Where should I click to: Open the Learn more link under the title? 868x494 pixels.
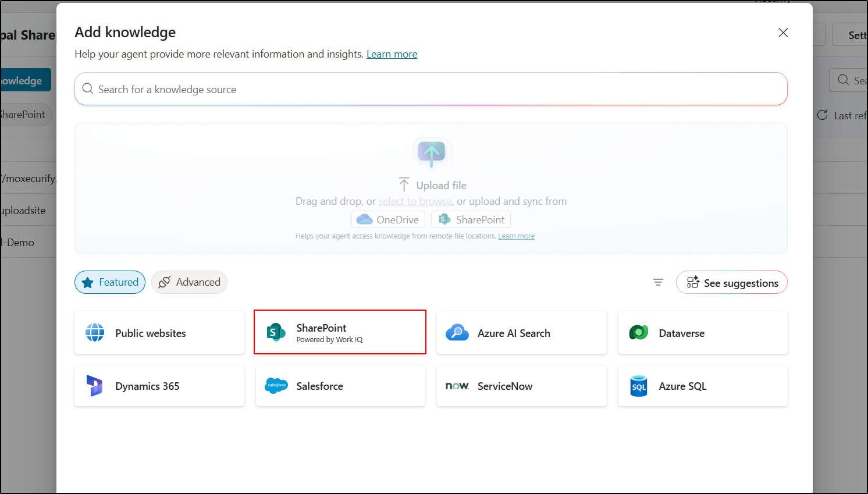click(392, 54)
